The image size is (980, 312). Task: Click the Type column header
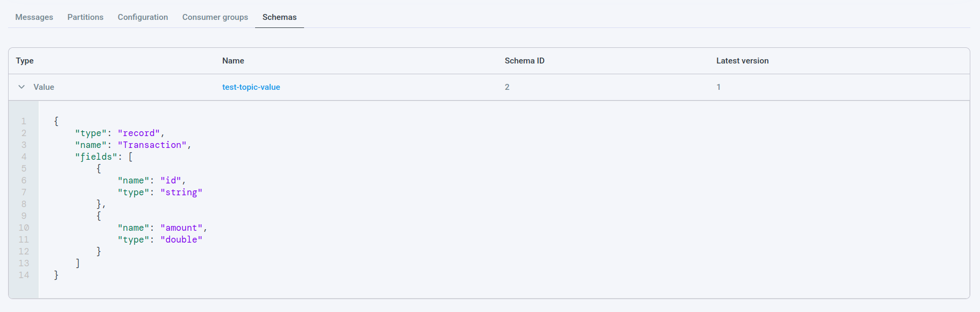pos(25,61)
